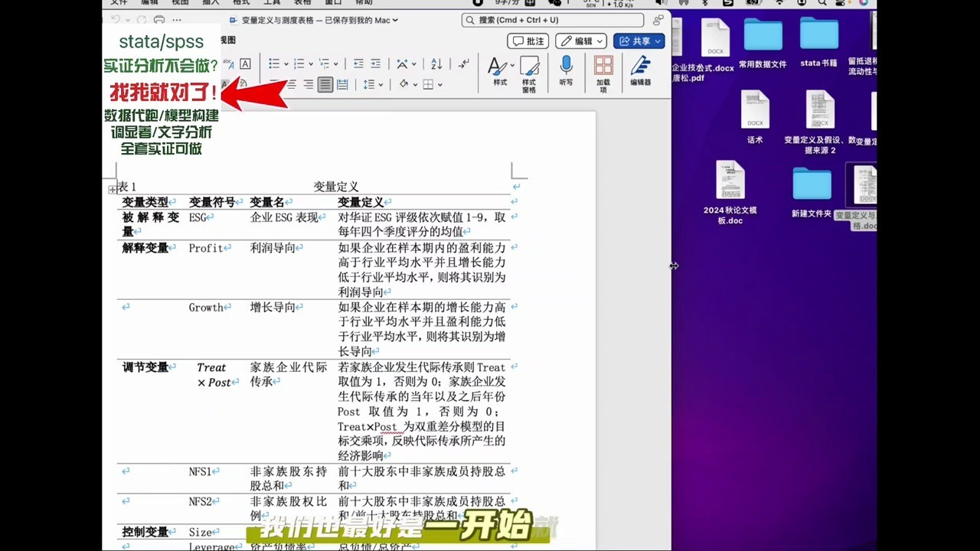Click the 调节变量 cell
The width and height of the screenshot is (980, 551).
[x=145, y=367]
